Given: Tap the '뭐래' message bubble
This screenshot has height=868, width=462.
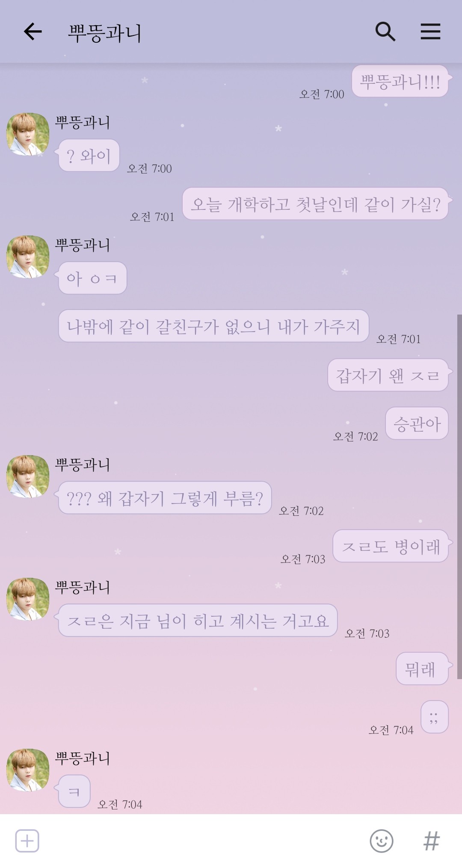Looking at the screenshot, I should point(423,669).
